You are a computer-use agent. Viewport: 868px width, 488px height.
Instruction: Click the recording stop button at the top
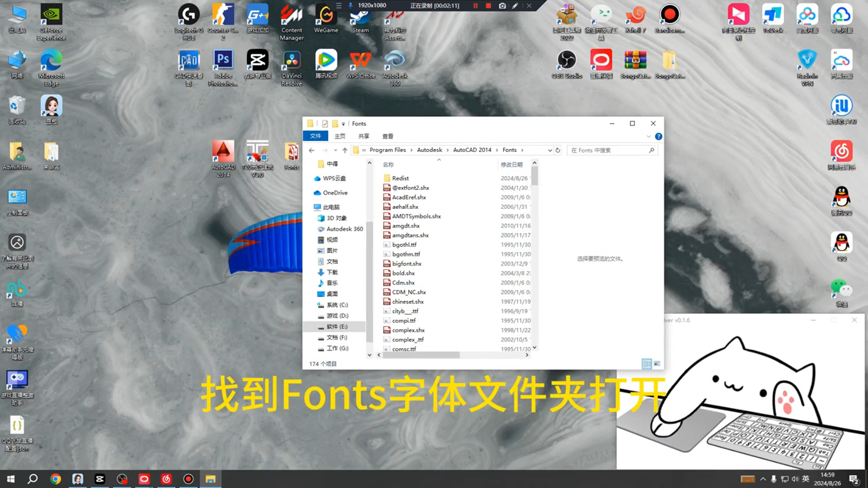point(488,5)
